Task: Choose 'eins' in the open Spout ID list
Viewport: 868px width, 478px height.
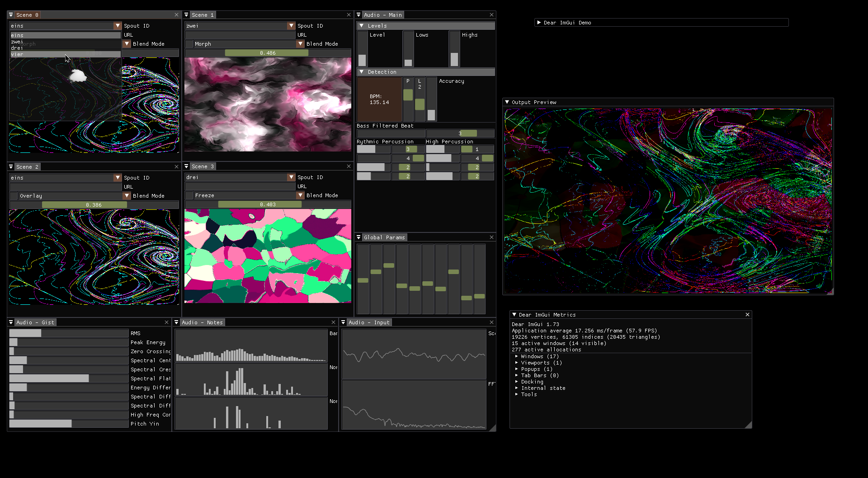Action: click(66, 35)
